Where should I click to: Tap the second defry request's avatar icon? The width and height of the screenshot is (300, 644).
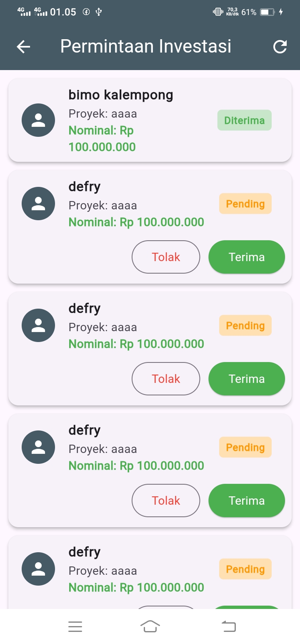click(38, 325)
